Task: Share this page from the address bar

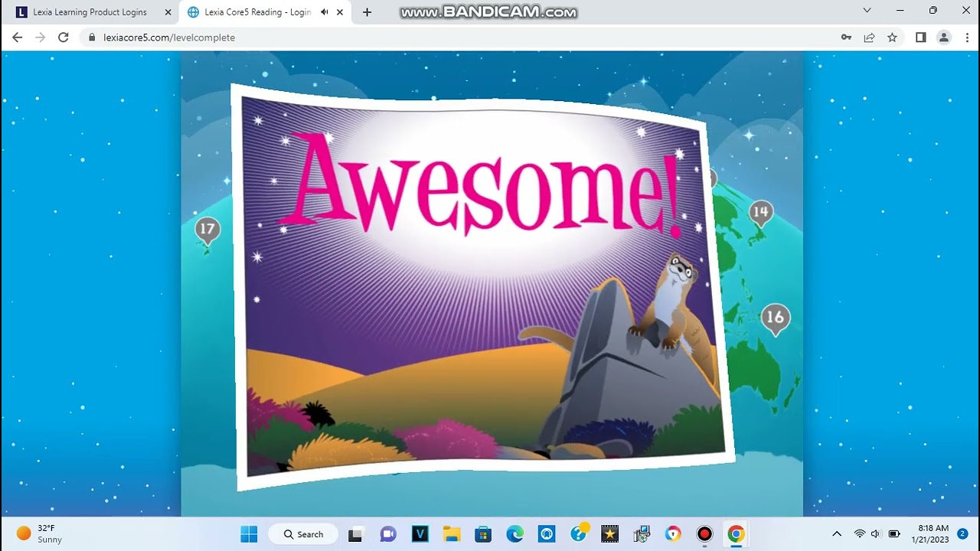Action: [869, 37]
